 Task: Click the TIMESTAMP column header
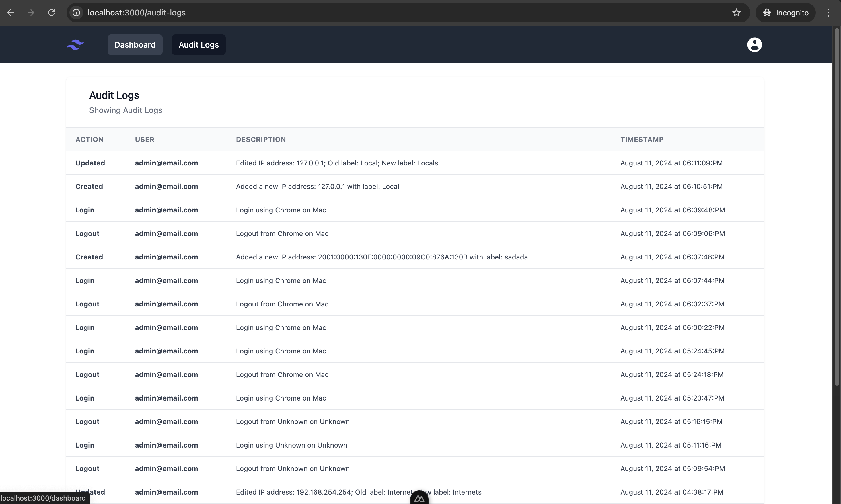[x=642, y=140]
